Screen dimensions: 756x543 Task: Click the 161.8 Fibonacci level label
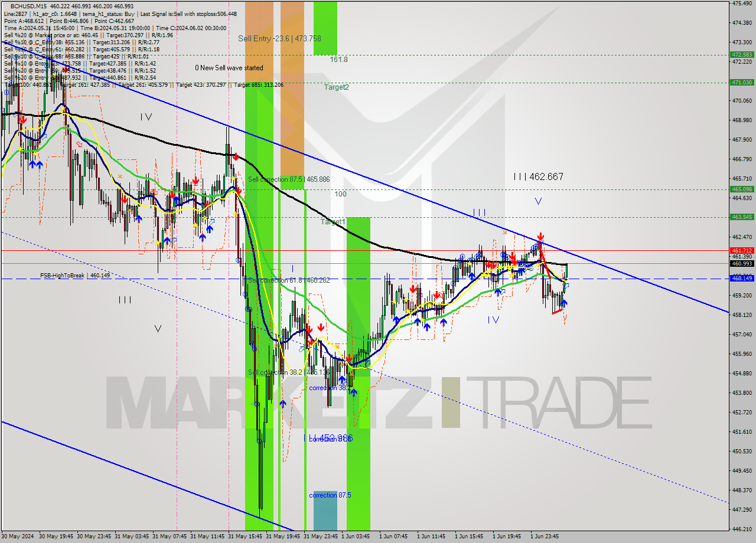tap(338, 60)
